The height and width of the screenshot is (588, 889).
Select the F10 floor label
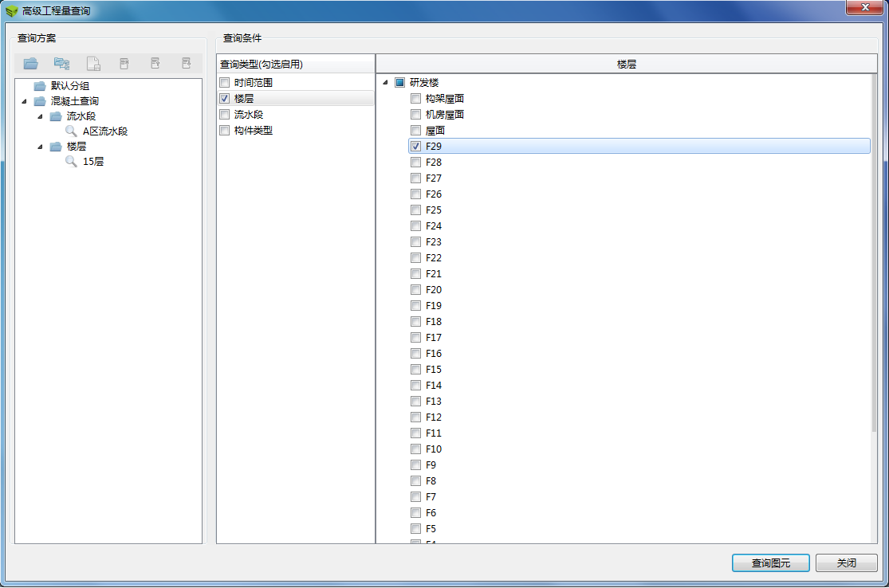(434, 449)
